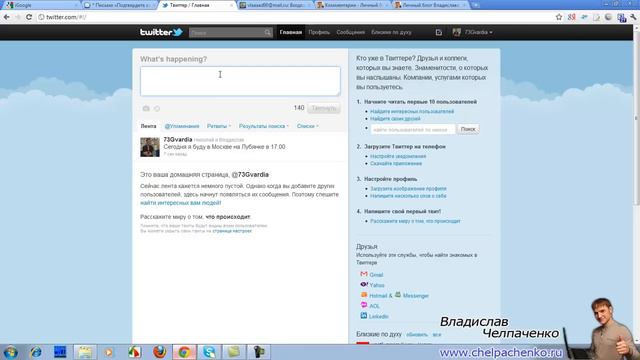This screenshot has height=360, width=640.
Task: Open Firefox from the taskbar
Action: [x=160, y=352]
